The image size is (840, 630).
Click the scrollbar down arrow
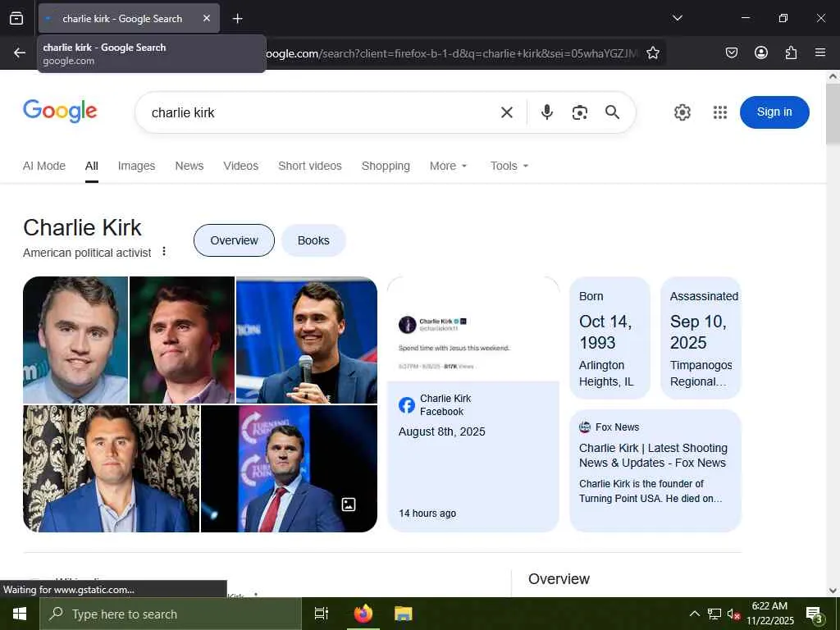tap(833, 591)
